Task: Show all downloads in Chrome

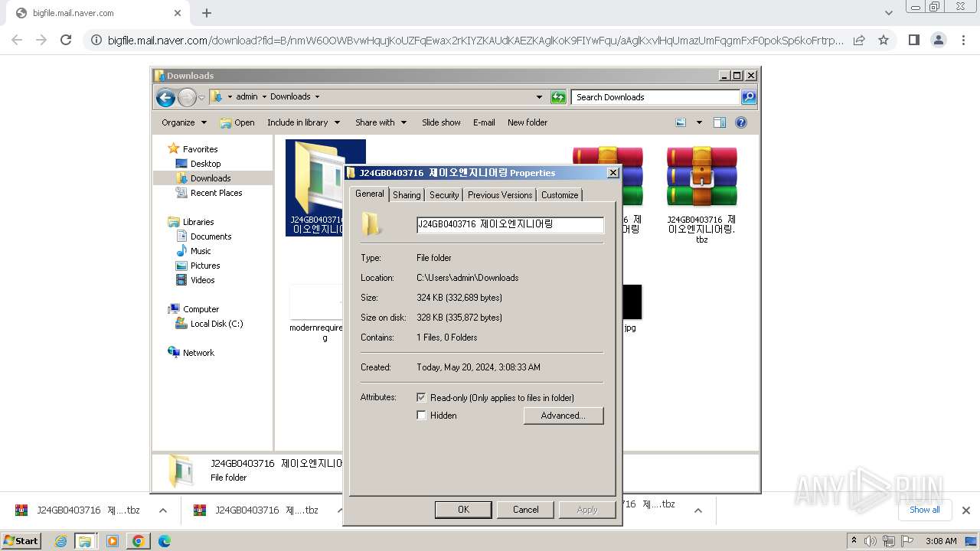Action: click(x=924, y=510)
